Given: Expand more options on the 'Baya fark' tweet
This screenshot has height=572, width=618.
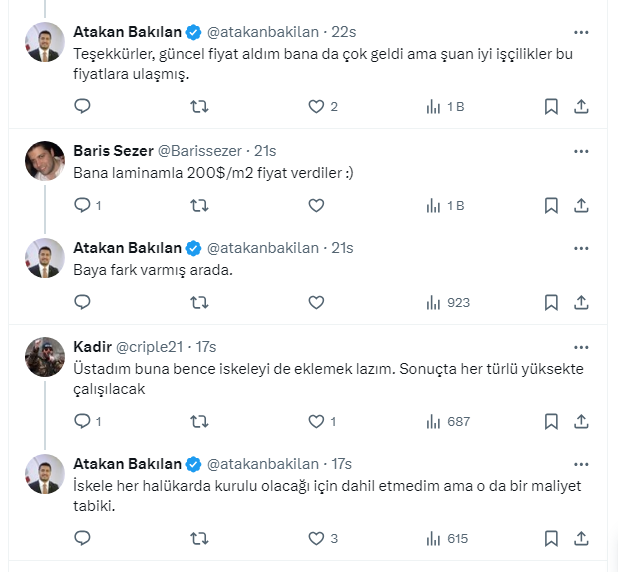Looking at the screenshot, I should coord(581,248).
